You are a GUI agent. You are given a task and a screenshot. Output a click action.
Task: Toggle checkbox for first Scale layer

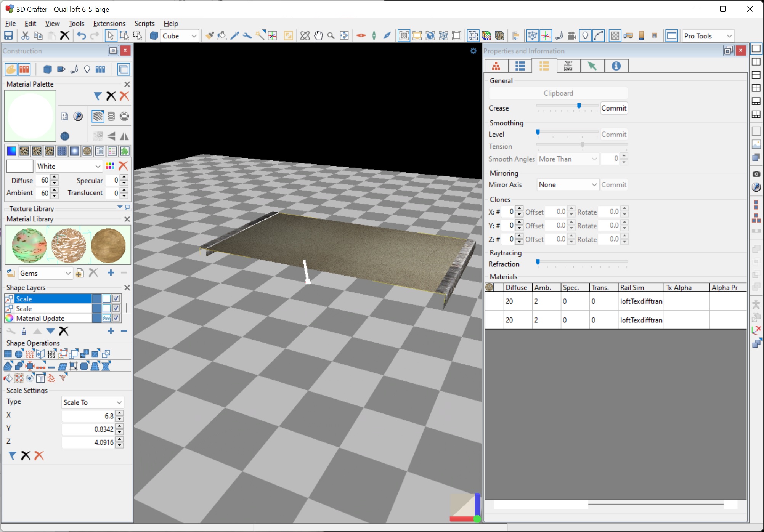pos(116,298)
